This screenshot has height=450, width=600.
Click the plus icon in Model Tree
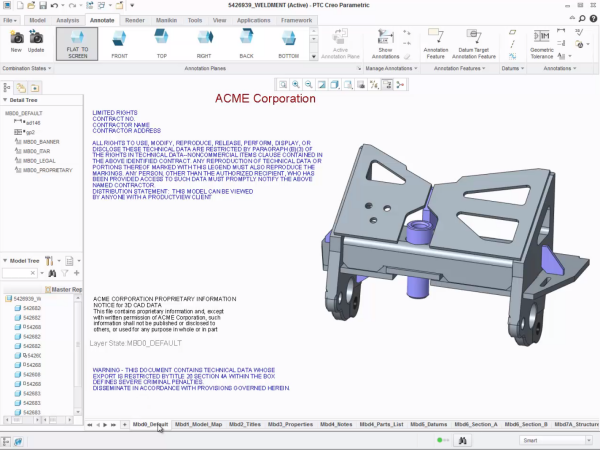(x=77, y=273)
